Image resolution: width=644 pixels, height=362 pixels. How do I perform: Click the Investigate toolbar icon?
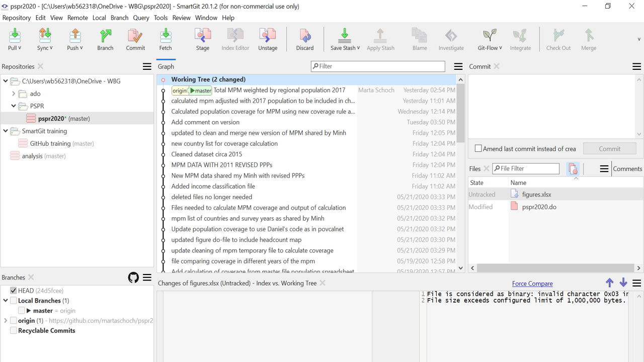point(451,36)
